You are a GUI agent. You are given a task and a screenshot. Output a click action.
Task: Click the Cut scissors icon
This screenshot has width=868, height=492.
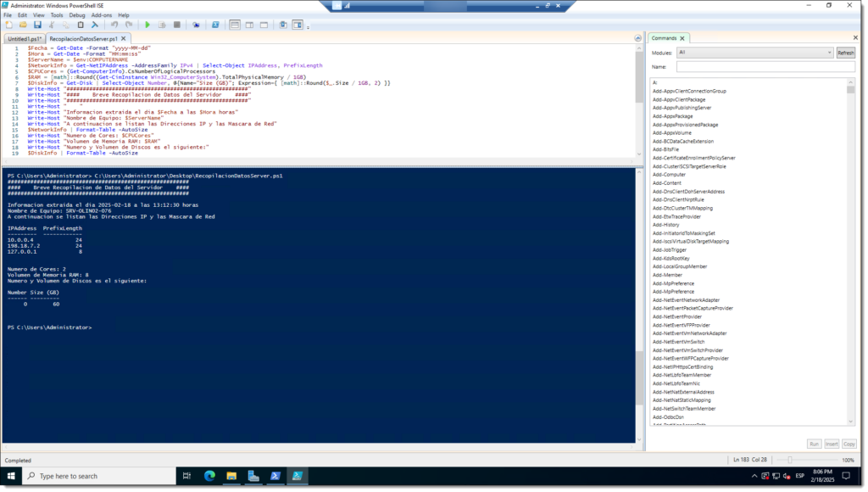(52, 25)
